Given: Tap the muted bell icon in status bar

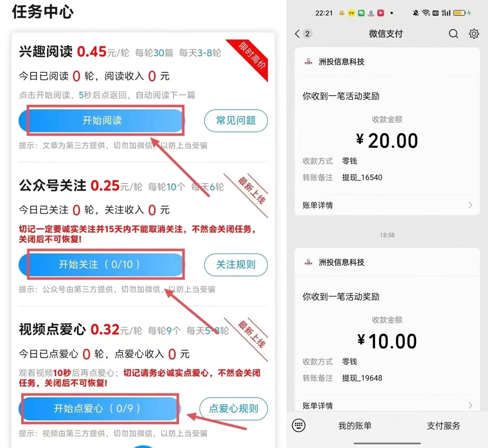Looking at the screenshot, I should (416, 13).
